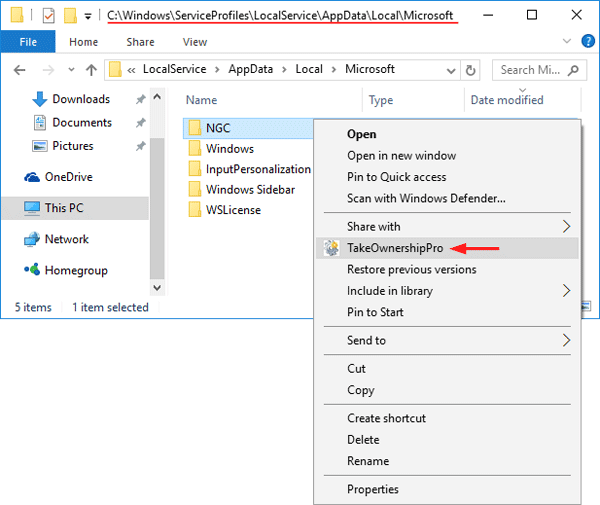This screenshot has width=600, height=505.
Task: Click the TakeOwnershipPro context menu entry
Action: (x=394, y=248)
